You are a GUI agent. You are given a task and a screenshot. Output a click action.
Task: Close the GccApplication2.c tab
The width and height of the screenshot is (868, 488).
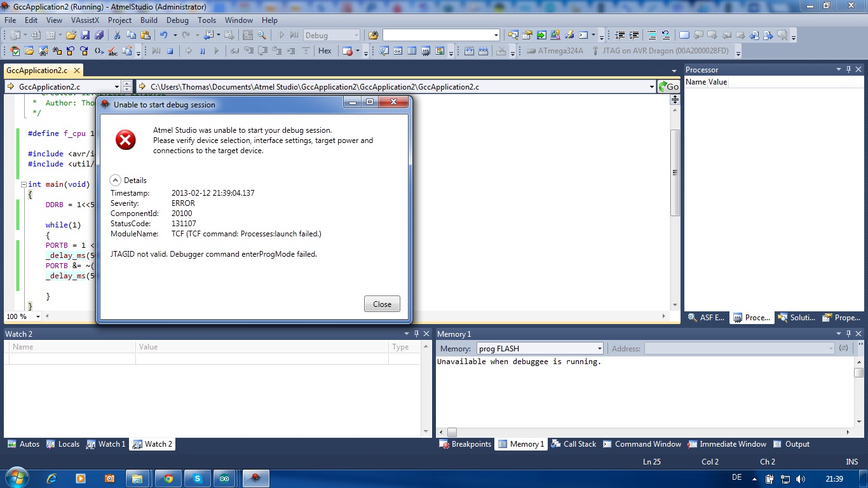point(76,71)
